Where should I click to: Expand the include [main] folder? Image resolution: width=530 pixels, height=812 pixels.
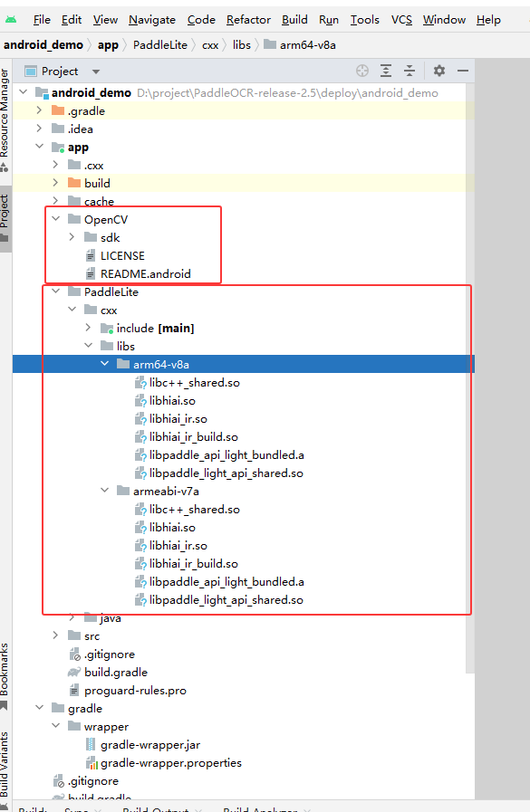tap(88, 328)
